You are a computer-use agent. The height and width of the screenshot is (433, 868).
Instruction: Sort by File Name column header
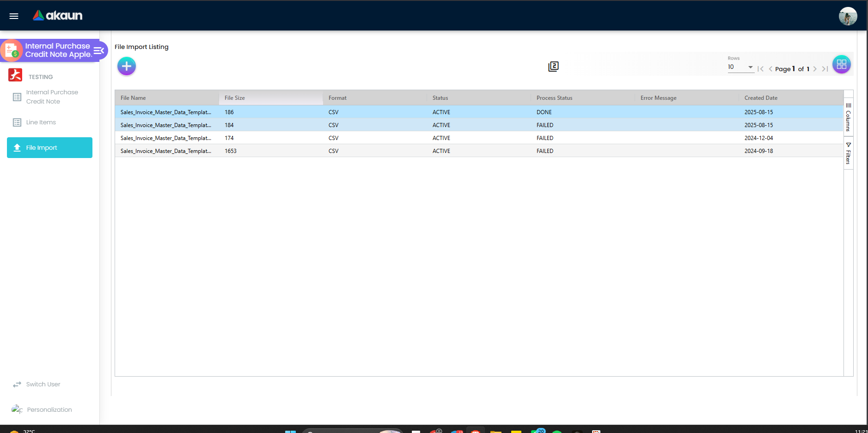tap(167, 98)
